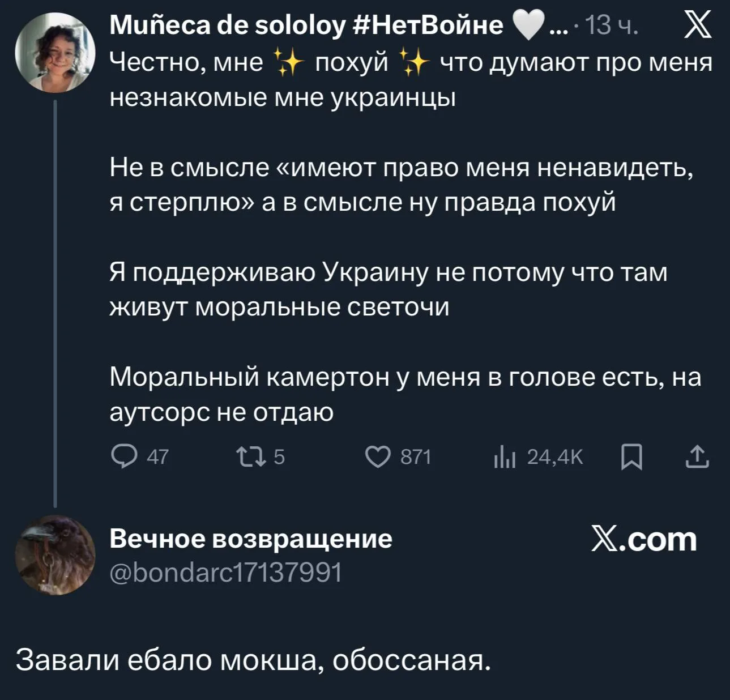The image size is (730, 700).
Task: Open the view analytics bar chart icon
Action: point(505,456)
